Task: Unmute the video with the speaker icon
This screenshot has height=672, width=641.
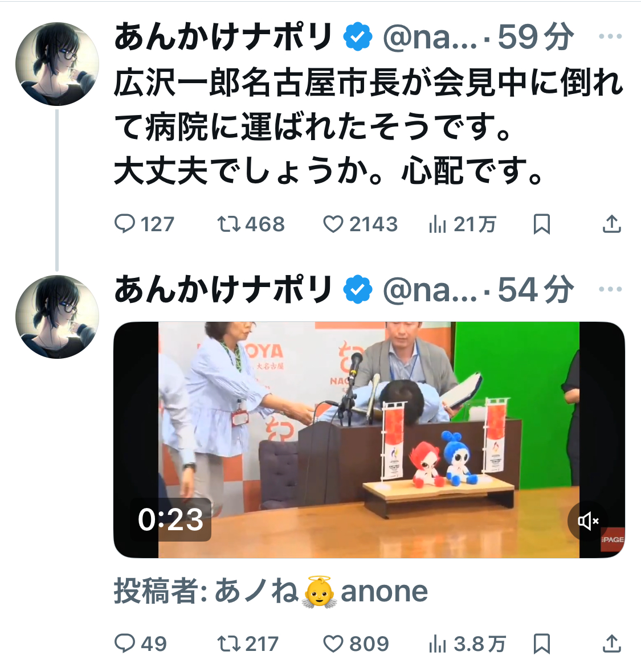Action: tap(588, 521)
